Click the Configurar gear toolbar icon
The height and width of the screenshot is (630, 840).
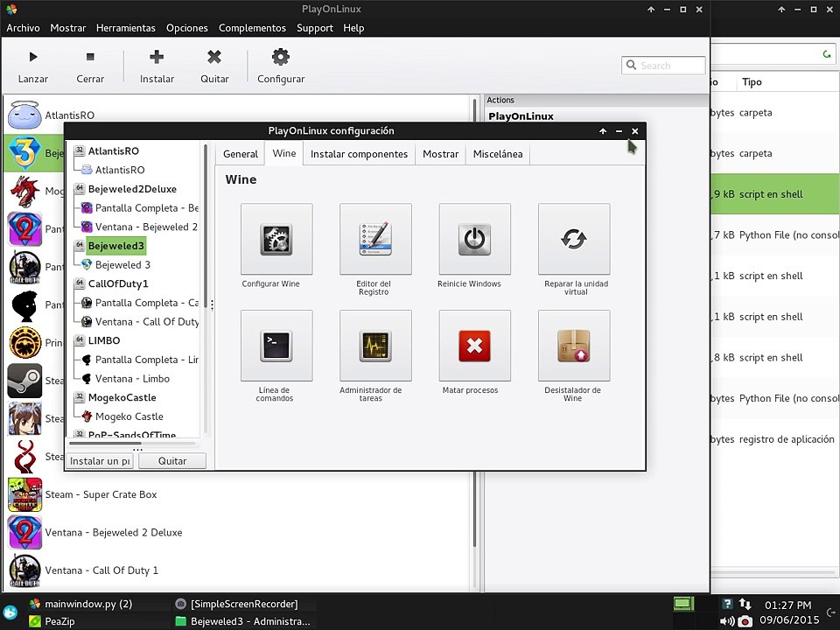click(281, 56)
